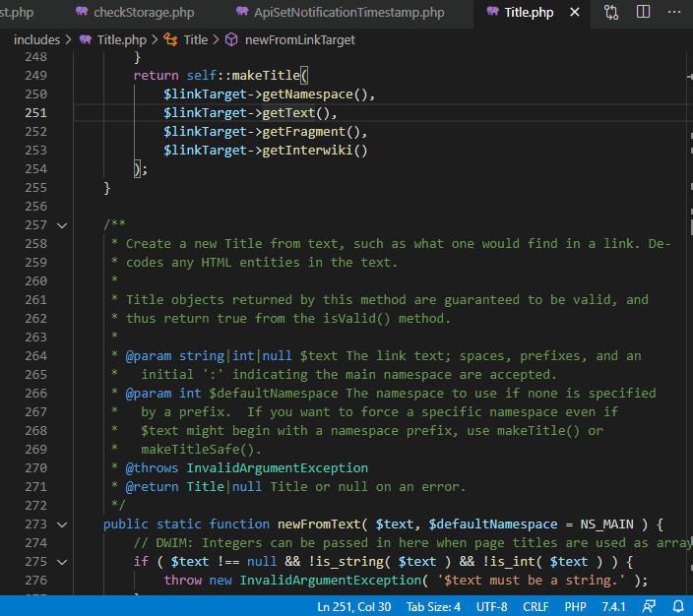This screenshot has height=616, width=693.
Task: Change indentation via 'Tab Size: 4'
Action: pyautogui.click(x=433, y=607)
